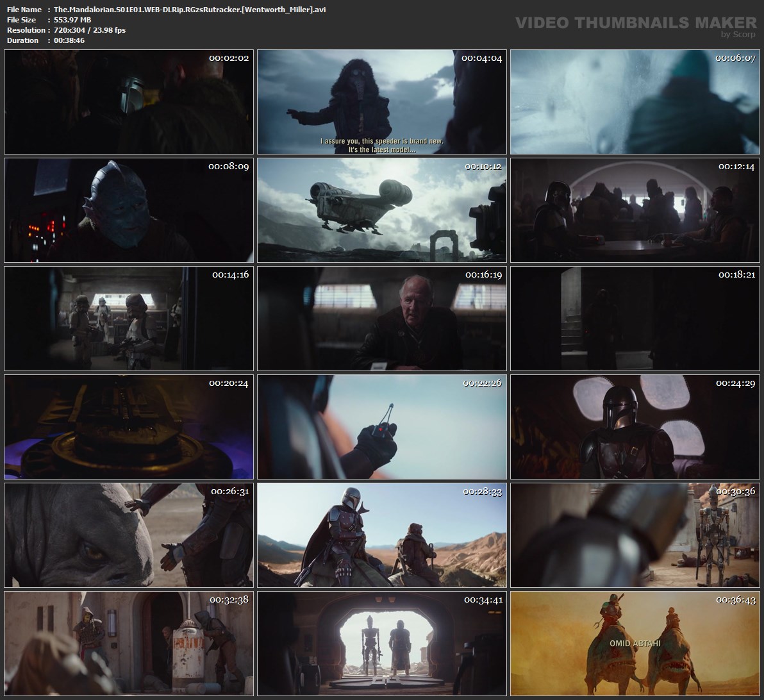The width and height of the screenshot is (764, 700).
Task: Click the droid frame at 00:30:36
Action: (635, 535)
